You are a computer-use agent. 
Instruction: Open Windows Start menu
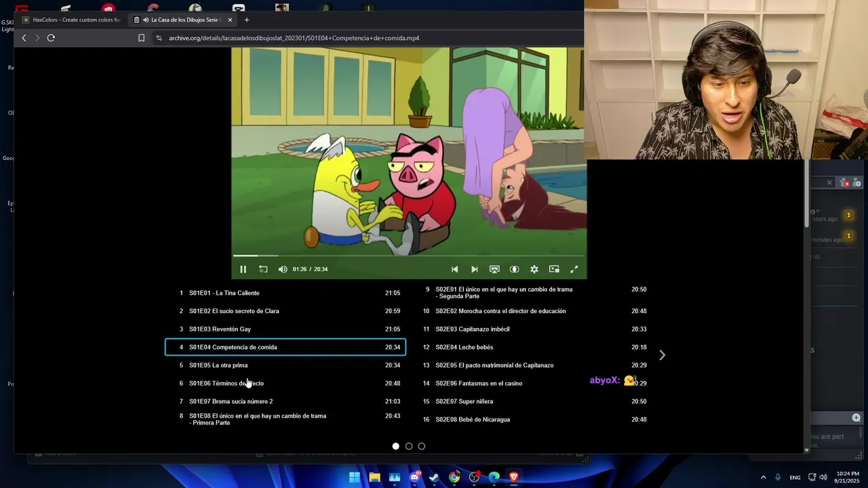[355, 477]
